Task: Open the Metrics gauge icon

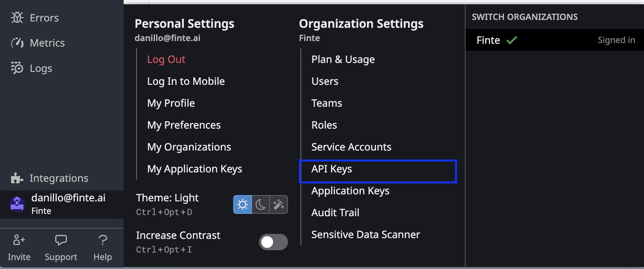Action: point(17,43)
